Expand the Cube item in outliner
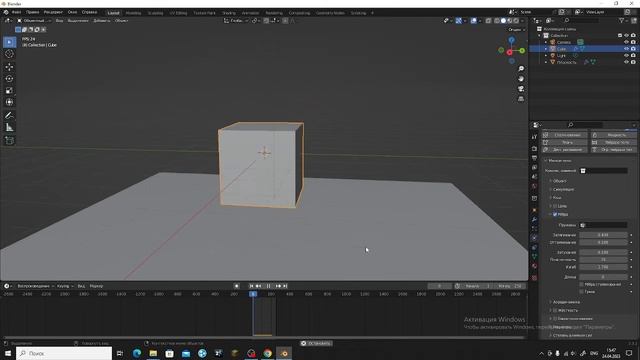 (x=546, y=49)
